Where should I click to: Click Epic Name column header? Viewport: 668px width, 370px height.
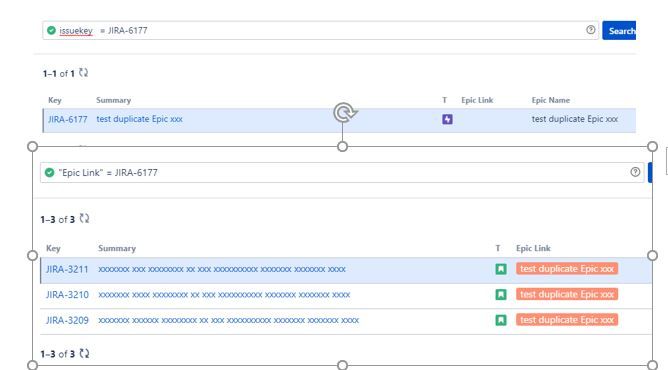coord(550,100)
